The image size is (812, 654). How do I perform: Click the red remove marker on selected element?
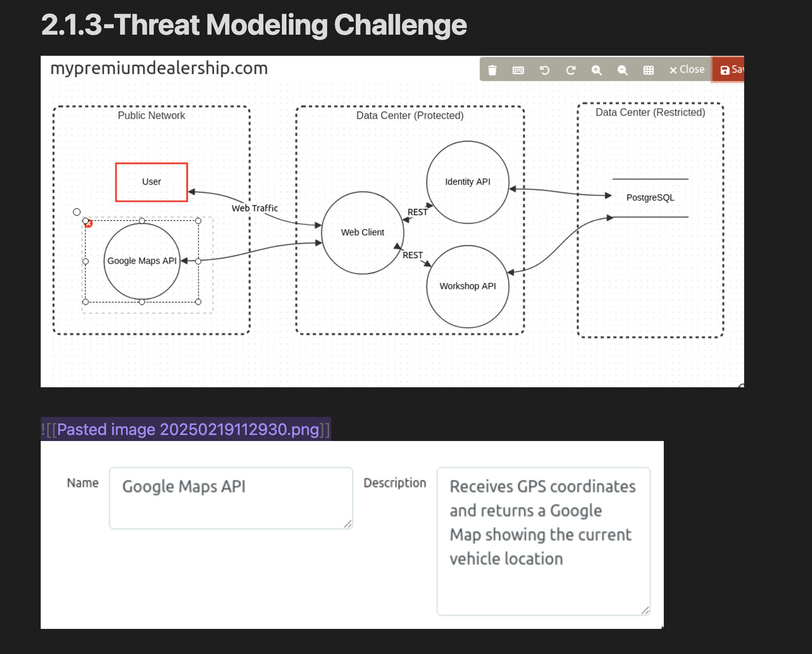pyautogui.click(x=88, y=223)
